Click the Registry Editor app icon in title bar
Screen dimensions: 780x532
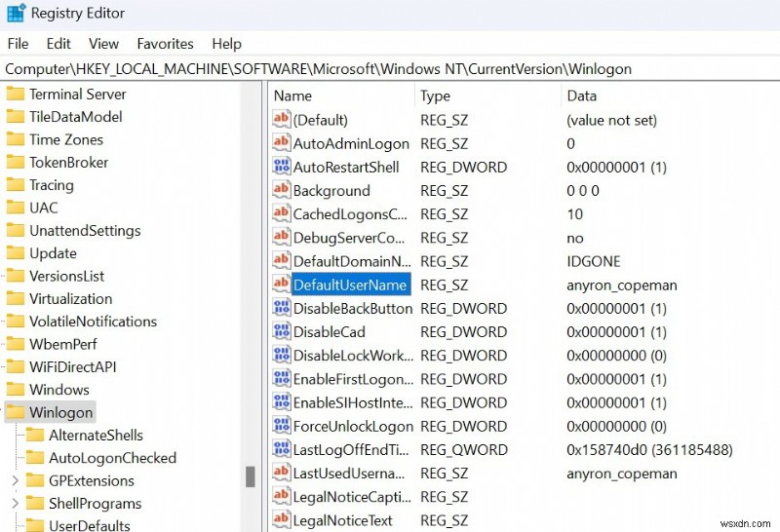16,13
